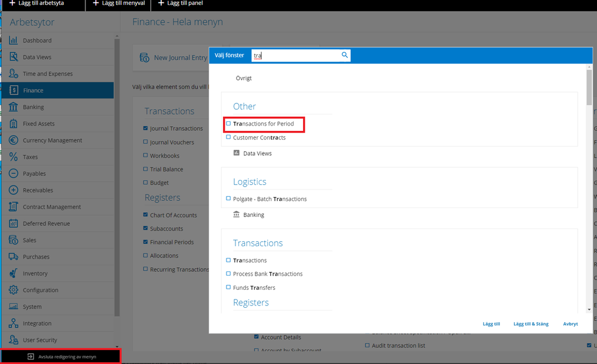Click Avsluta redigering av menyn

point(61,356)
